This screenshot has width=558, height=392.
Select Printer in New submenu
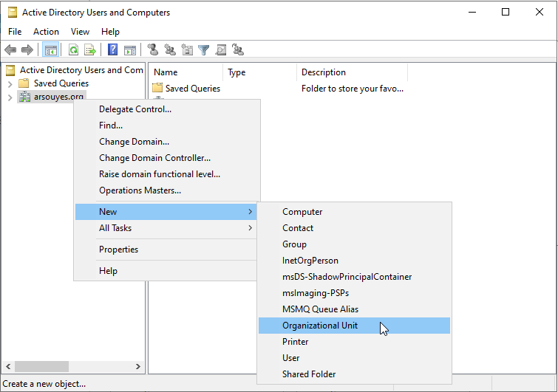point(354,342)
